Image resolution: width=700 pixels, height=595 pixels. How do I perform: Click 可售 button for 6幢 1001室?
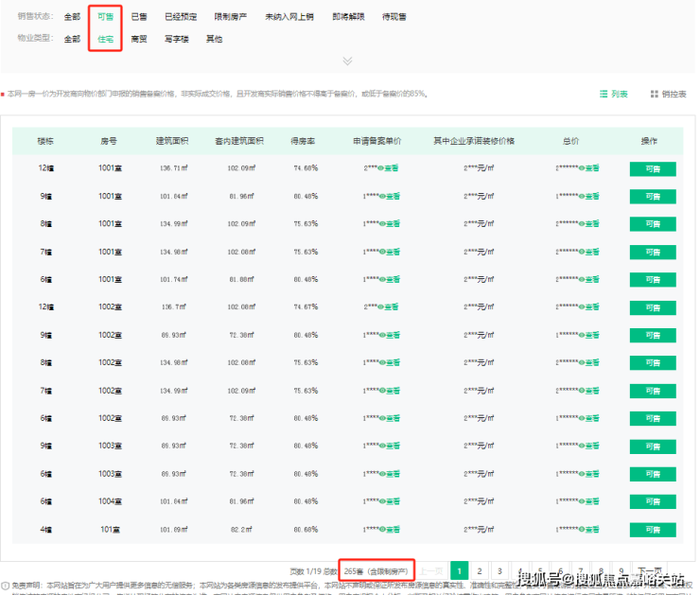[653, 280]
